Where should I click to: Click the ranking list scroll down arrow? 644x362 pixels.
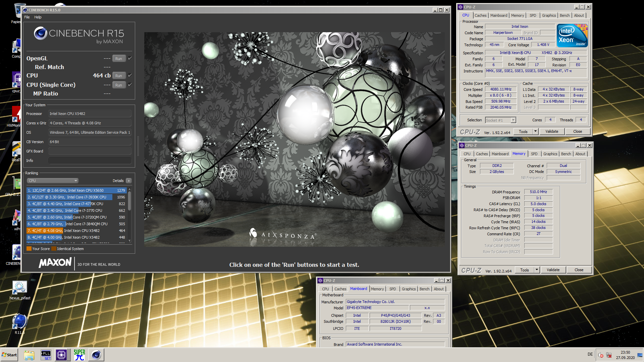(x=129, y=241)
